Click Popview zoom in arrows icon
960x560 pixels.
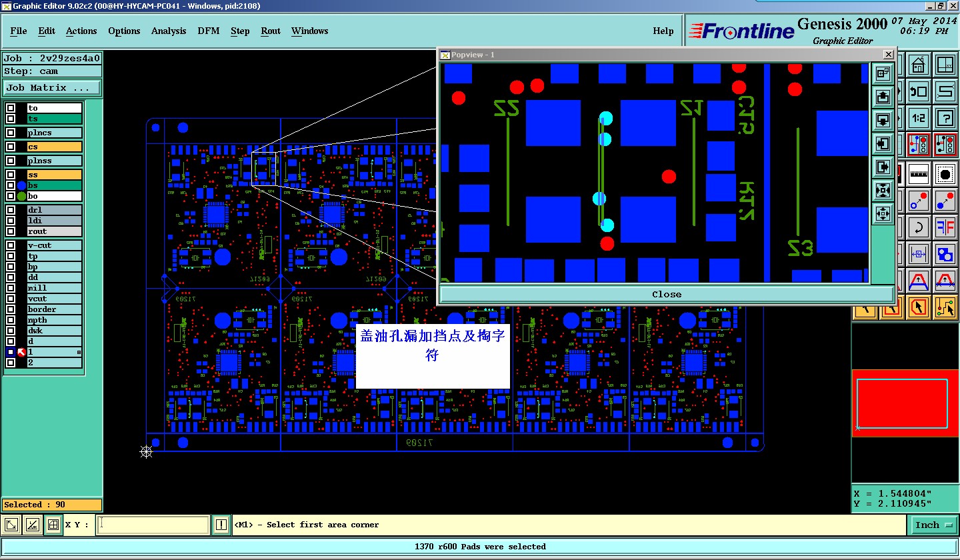pos(883,190)
